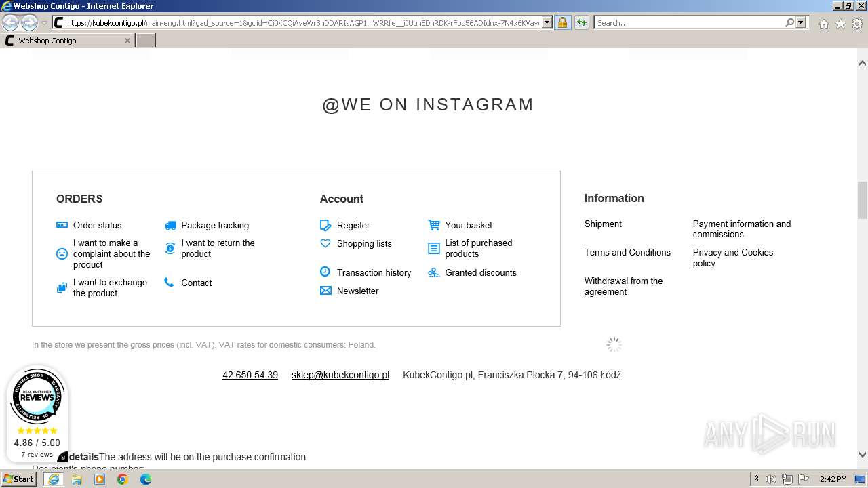Open Microsoft Edge from the taskbar
The image size is (868, 488).
click(x=146, y=479)
